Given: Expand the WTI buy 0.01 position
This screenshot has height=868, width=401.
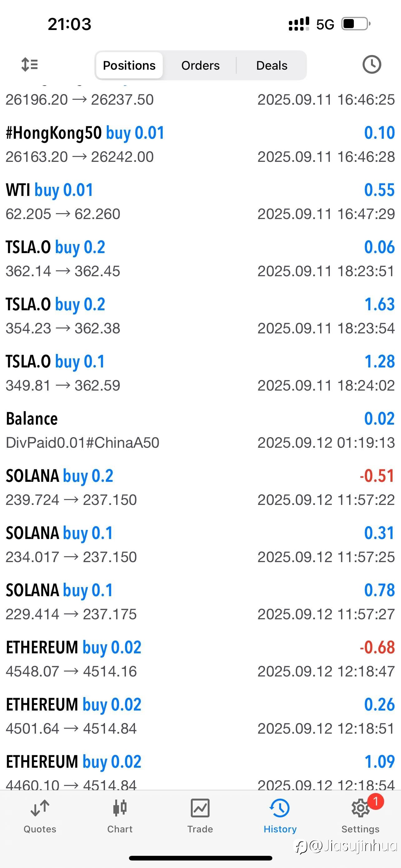Looking at the screenshot, I should [x=200, y=202].
